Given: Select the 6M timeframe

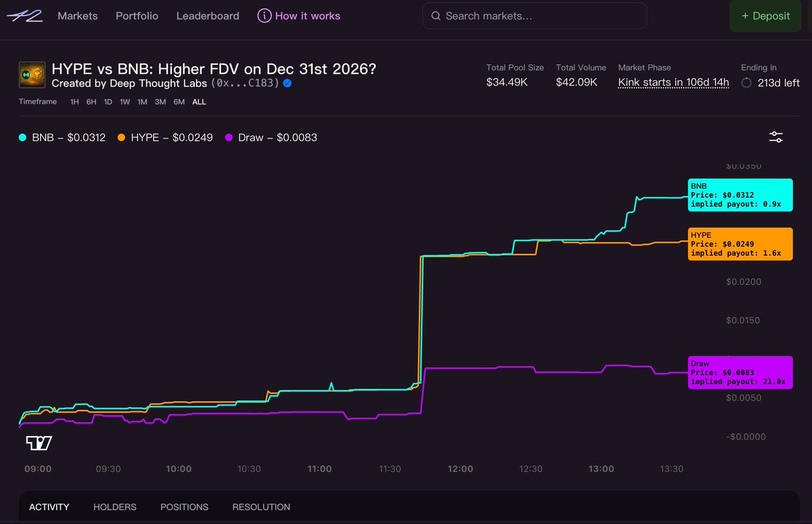Looking at the screenshot, I should click(x=179, y=102).
